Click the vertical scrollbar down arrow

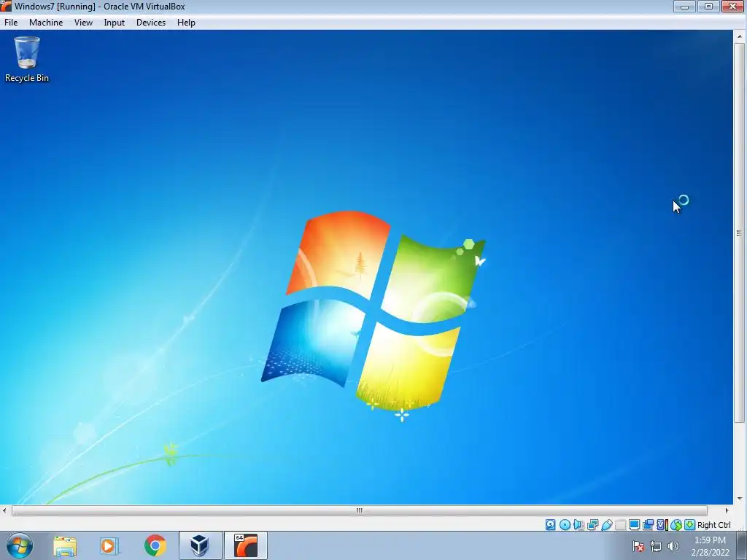point(740,499)
